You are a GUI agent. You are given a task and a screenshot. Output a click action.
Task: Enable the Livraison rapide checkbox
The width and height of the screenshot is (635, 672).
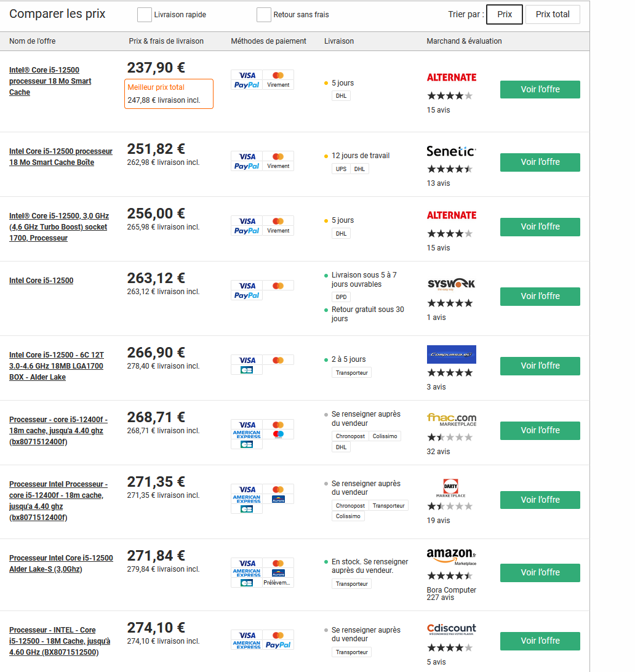pos(145,15)
